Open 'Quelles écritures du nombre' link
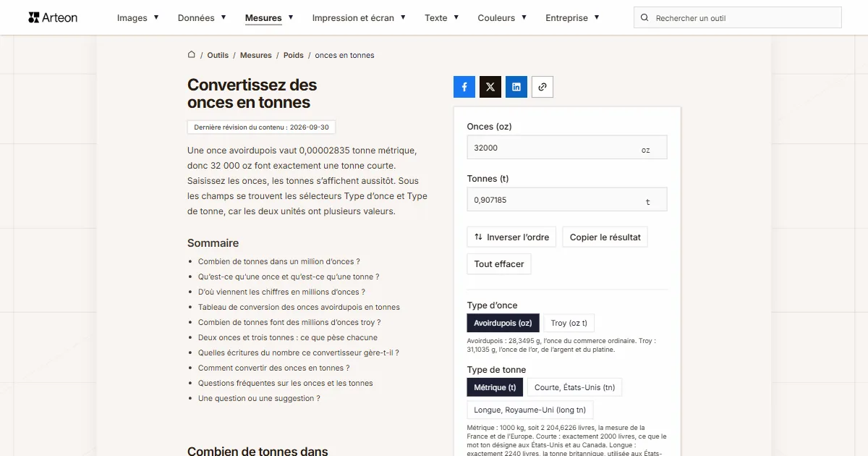868x456 pixels. coord(299,352)
